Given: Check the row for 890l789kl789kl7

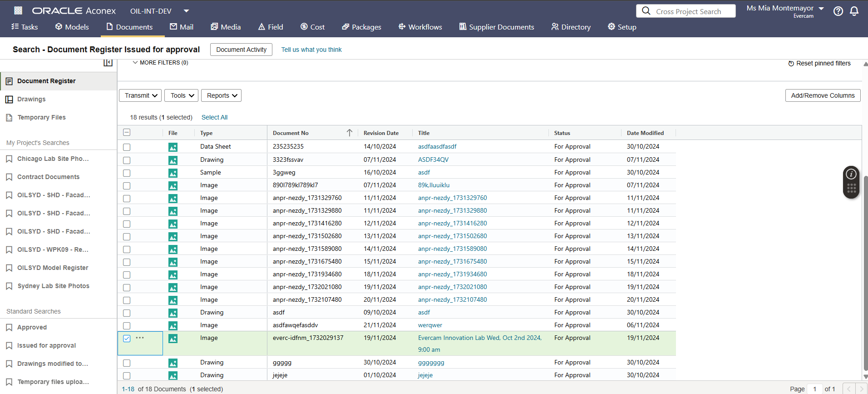Looking at the screenshot, I should 127,186.
